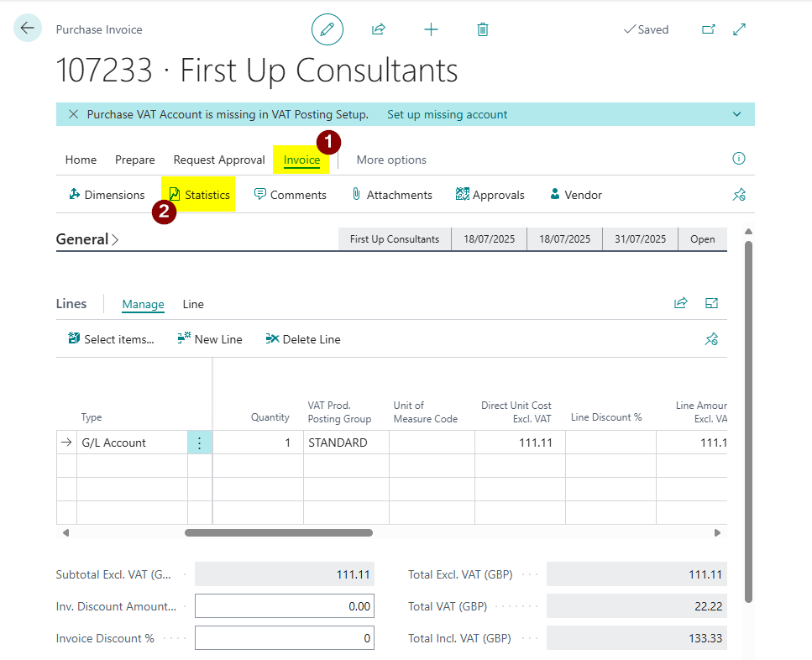Expand the General section header
This screenshot has width=812, height=660.
tap(87, 239)
